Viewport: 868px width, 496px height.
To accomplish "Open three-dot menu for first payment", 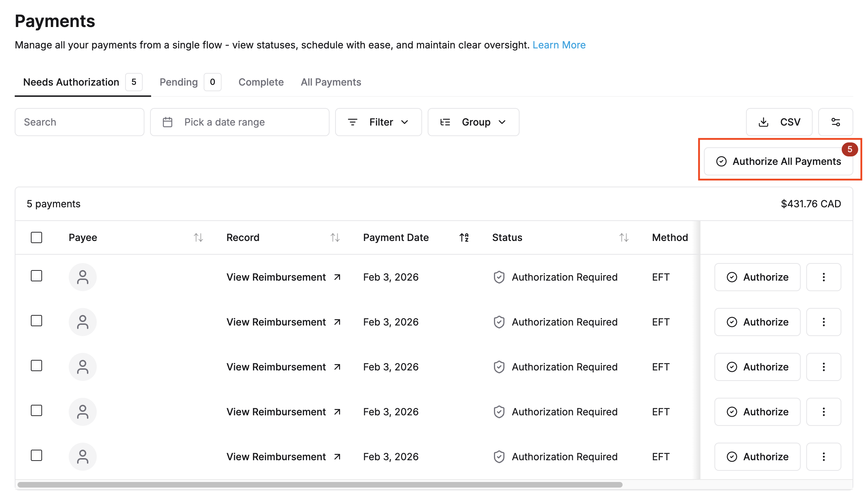I will coord(823,277).
